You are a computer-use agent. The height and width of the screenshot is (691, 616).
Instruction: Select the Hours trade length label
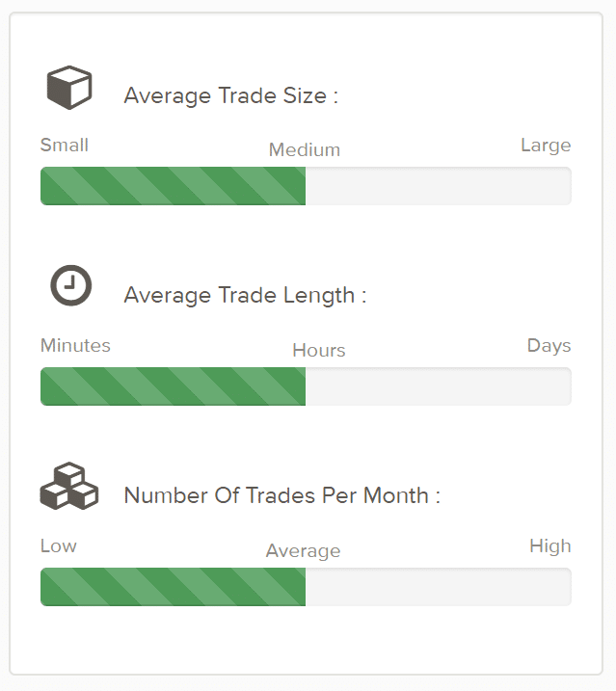[319, 351]
